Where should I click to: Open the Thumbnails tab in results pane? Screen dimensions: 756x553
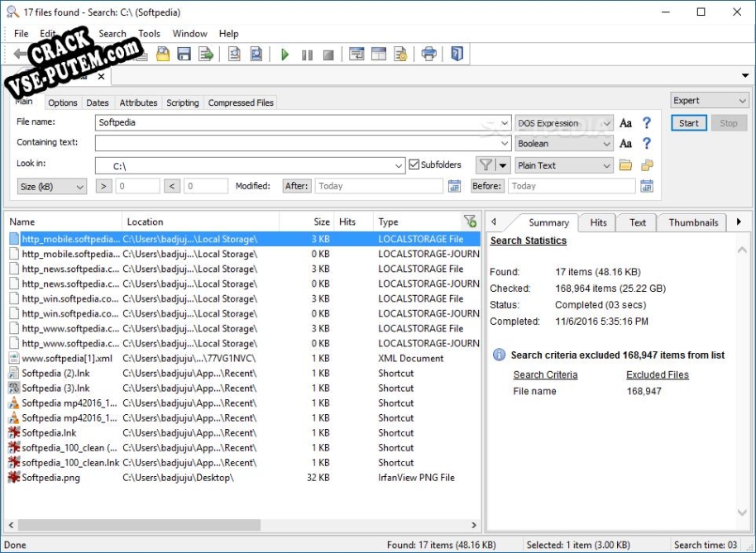coord(693,222)
